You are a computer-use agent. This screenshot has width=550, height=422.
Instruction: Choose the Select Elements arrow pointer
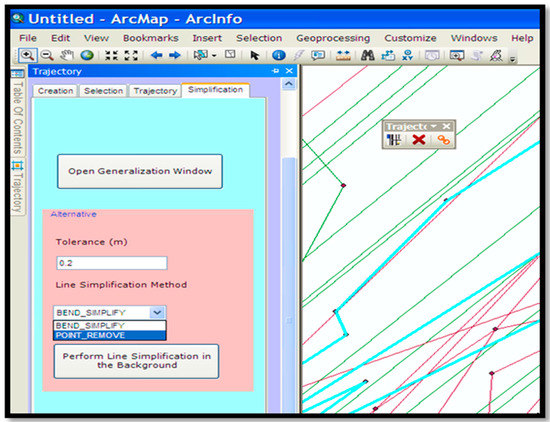pos(255,55)
